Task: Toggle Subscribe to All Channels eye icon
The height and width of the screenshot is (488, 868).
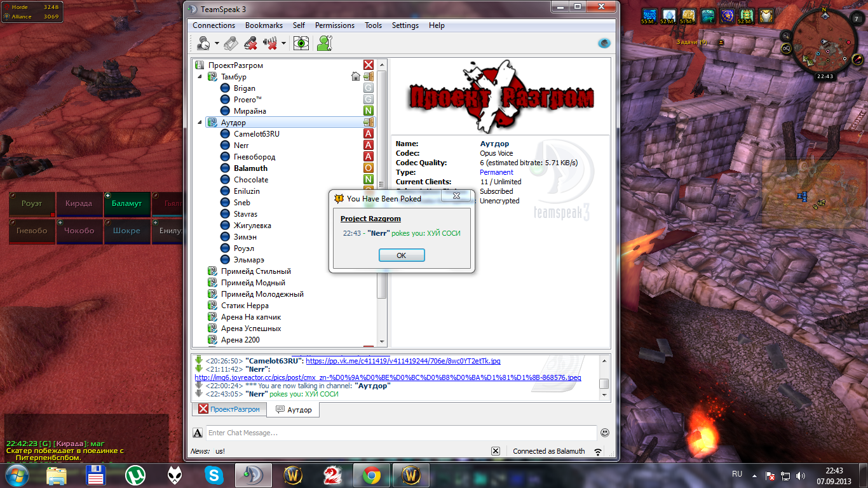Action: tap(301, 43)
